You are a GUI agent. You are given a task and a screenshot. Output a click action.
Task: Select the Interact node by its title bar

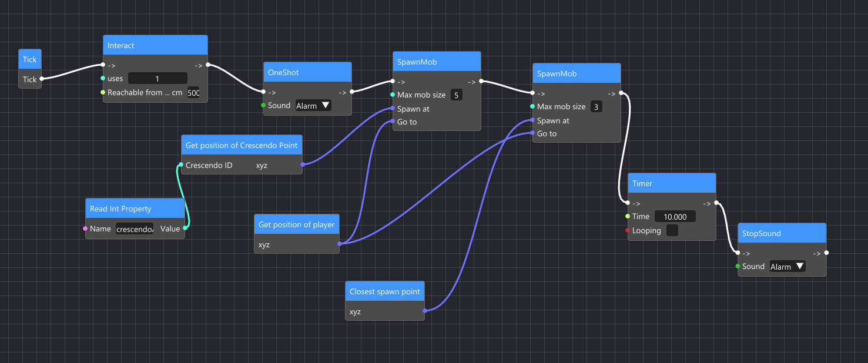tap(155, 45)
